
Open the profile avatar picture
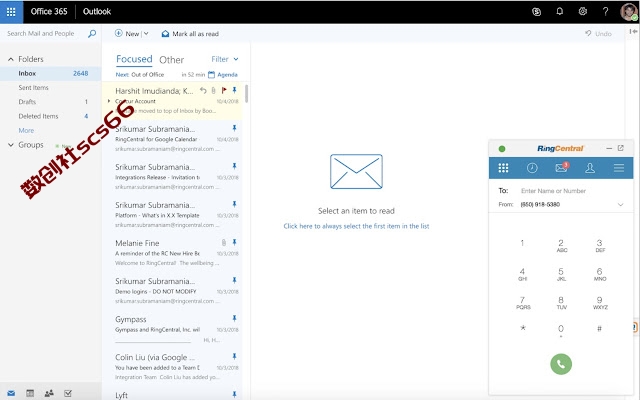click(x=628, y=12)
